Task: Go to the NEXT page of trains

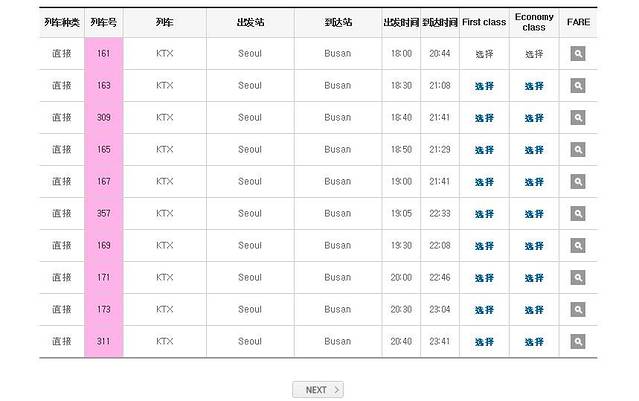Action: [317, 390]
